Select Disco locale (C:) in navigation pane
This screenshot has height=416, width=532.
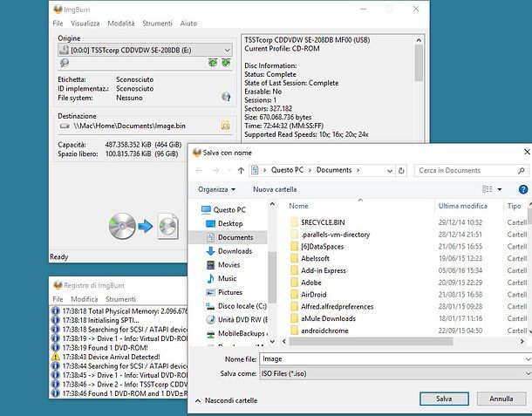[x=236, y=306]
